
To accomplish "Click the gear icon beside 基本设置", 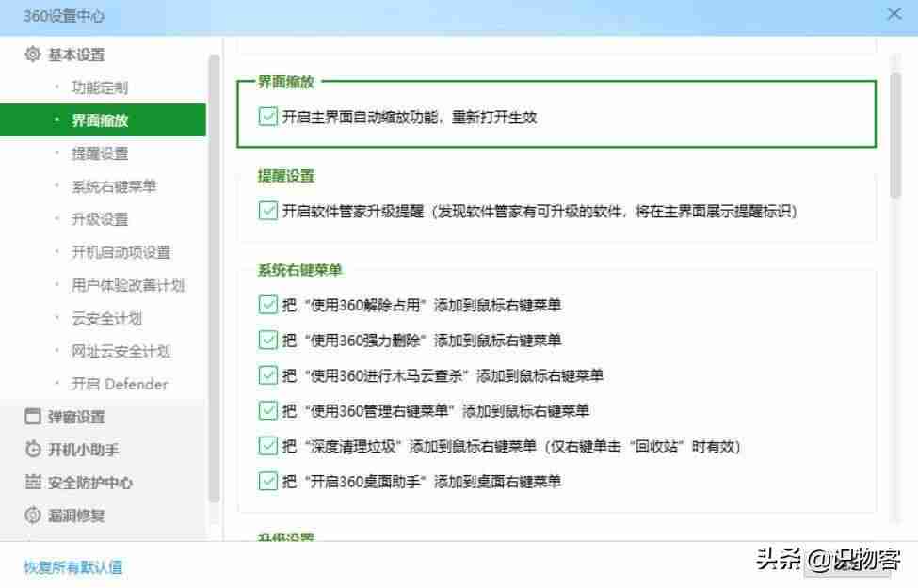I will click(33, 55).
